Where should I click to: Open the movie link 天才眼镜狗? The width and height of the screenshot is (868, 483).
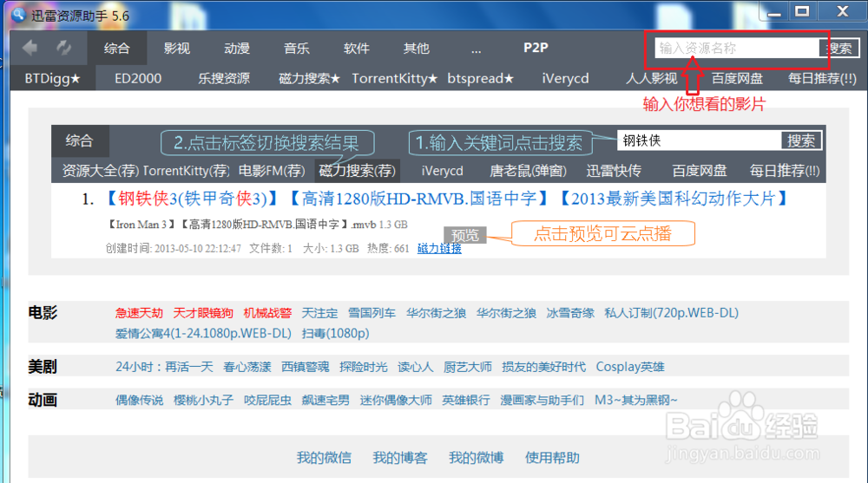(x=203, y=313)
